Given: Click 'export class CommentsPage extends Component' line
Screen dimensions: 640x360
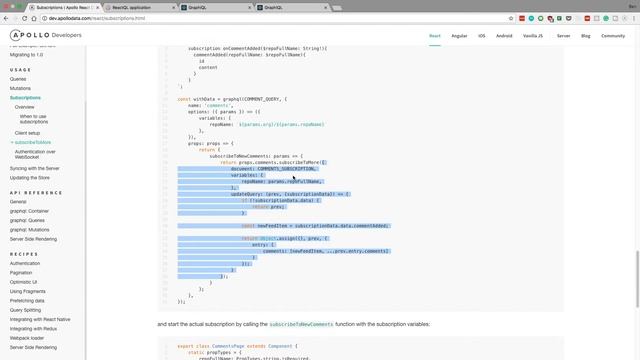Looking at the screenshot, I should [238, 346].
